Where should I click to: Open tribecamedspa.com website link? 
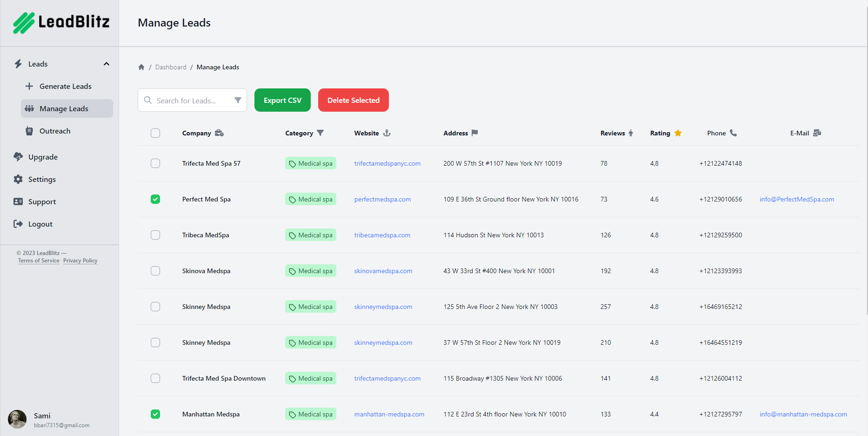pyautogui.click(x=382, y=235)
